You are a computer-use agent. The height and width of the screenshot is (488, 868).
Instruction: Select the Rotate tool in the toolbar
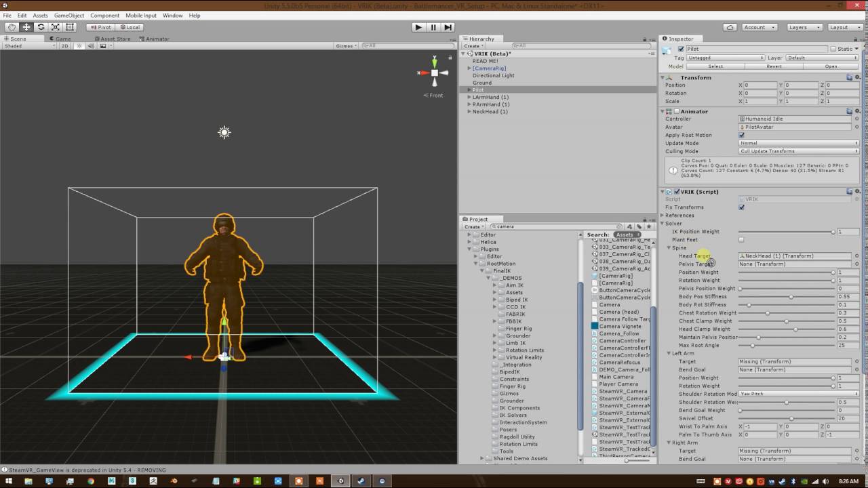[41, 27]
